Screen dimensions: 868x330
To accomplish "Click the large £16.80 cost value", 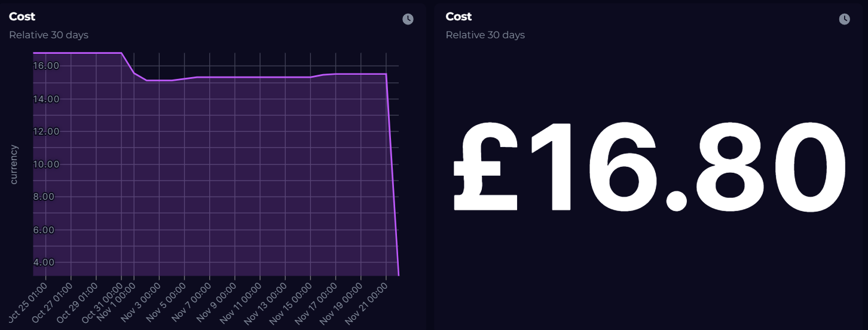I will coord(650,167).
